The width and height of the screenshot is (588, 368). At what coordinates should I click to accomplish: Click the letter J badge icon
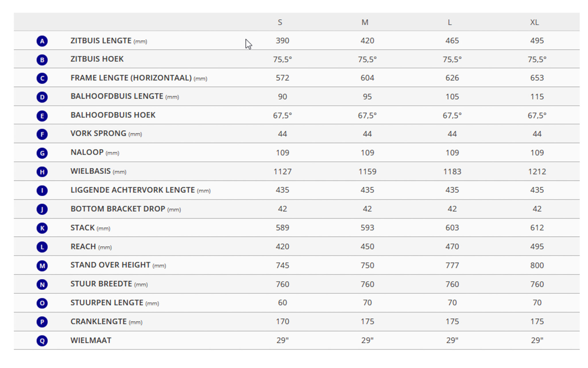(x=42, y=209)
